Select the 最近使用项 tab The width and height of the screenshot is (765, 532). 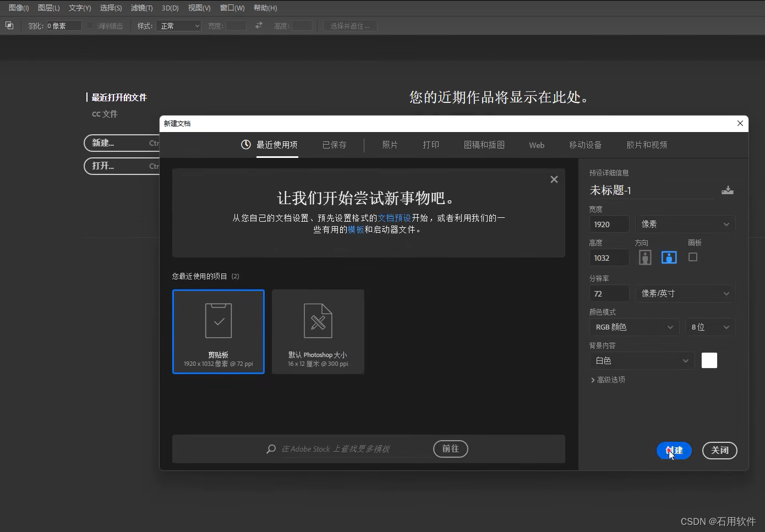(x=277, y=145)
